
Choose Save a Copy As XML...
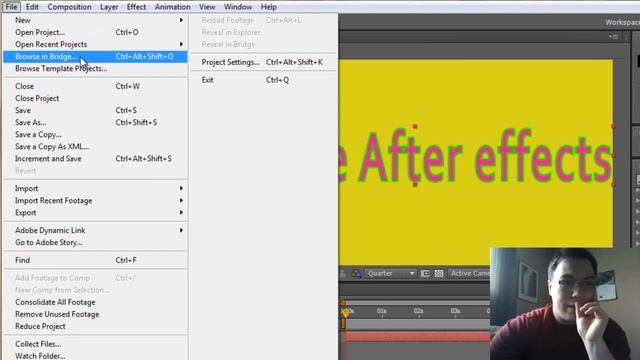click(x=95, y=147)
